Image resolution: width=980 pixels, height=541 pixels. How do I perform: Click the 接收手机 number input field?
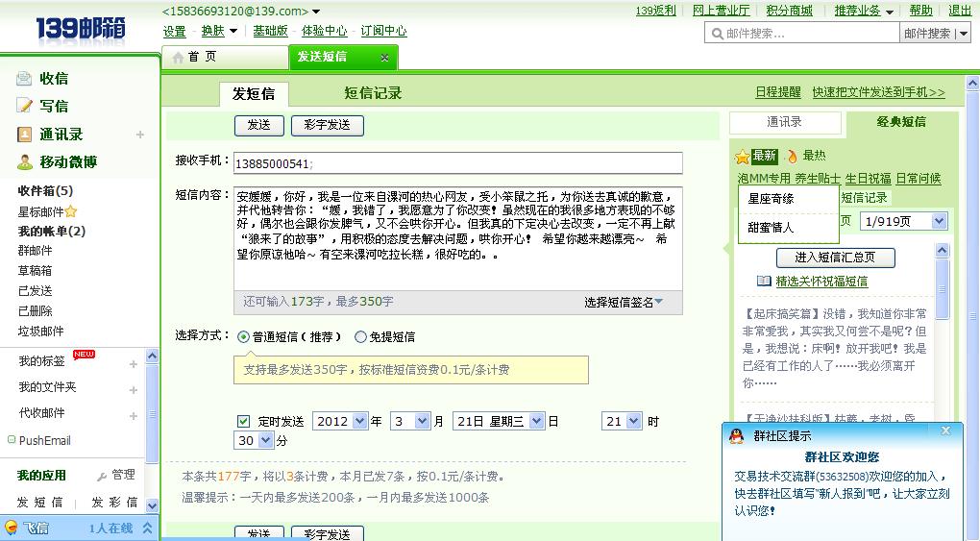coord(458,163)
